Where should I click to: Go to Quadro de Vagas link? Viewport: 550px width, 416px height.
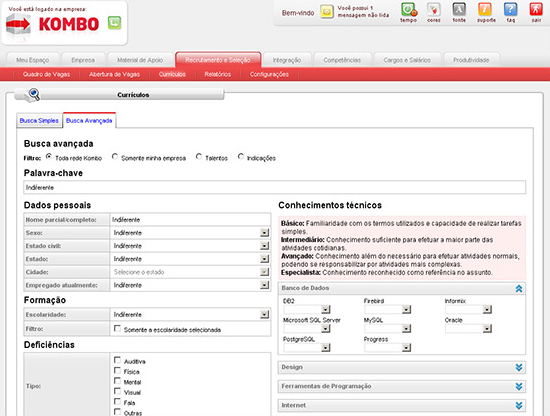click(46, 74)
